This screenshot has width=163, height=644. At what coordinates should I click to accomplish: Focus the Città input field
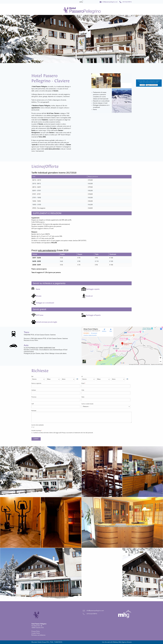pos(106,393)
